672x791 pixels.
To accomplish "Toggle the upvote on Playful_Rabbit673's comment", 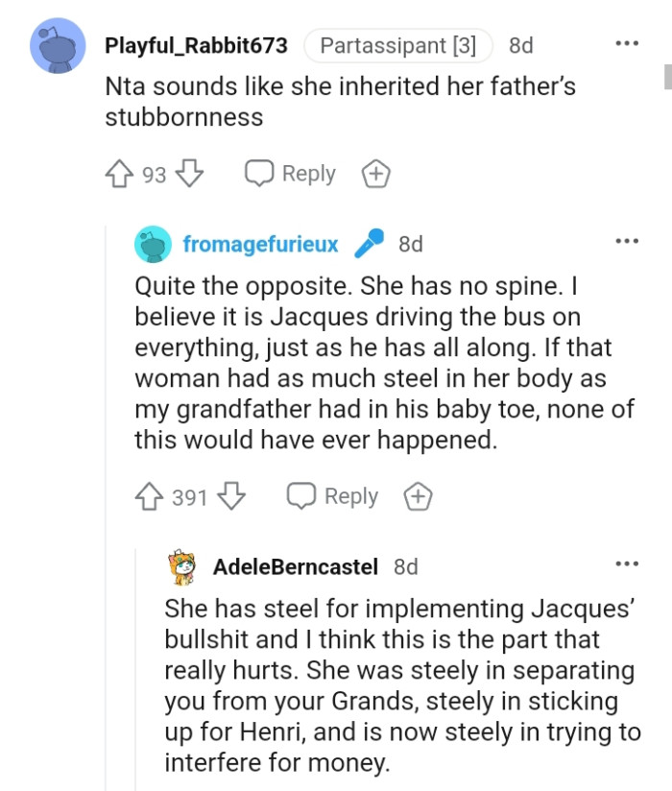I will [118, 173].
